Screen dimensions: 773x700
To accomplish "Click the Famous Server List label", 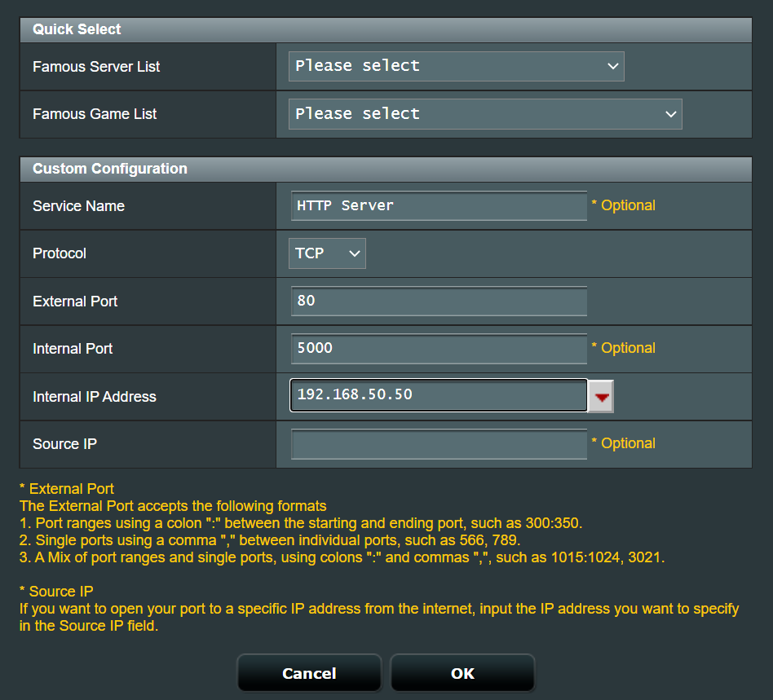I will (96, 67).
